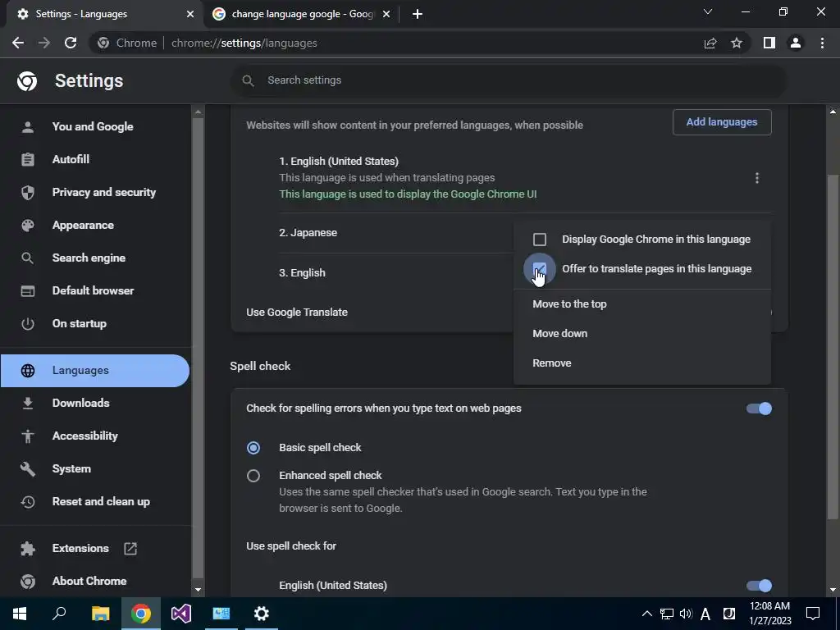Click the browser forward arrow
Viewport: 840px width, 630px height.
coord(44,43)
